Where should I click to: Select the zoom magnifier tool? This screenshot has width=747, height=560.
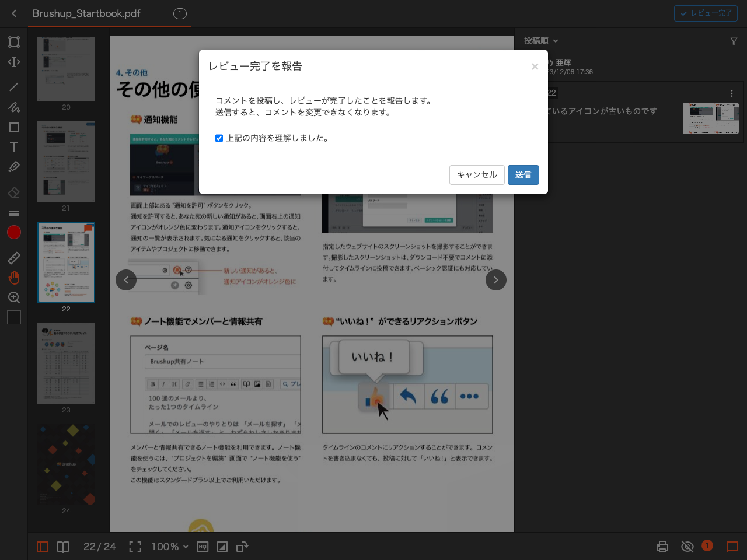[x=13, y=297]
